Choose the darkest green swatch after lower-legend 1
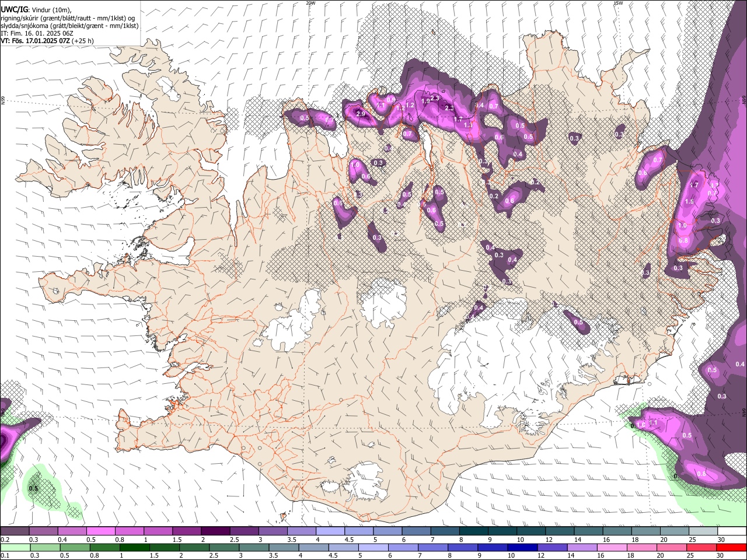Image resolution: width=747 pixels, height=560 pixels. coord(135,548)
